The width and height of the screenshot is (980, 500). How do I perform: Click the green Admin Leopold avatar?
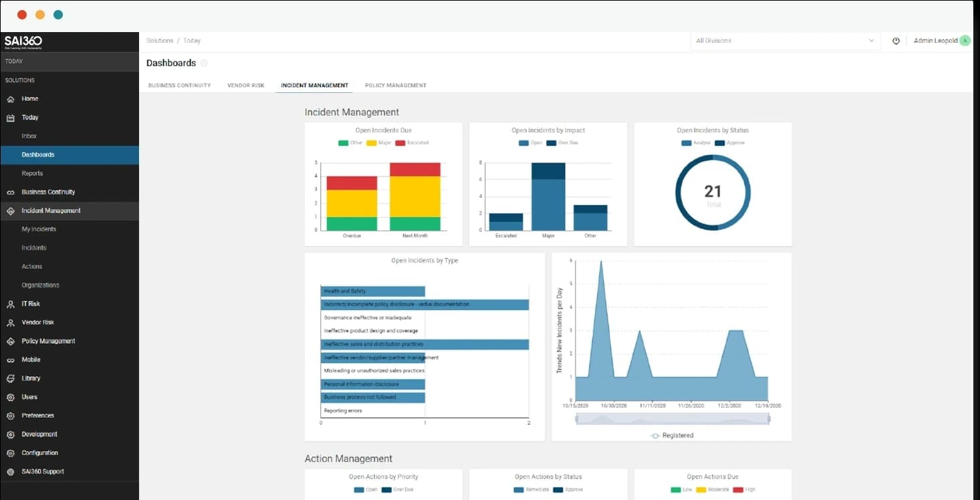tap(965, 41)
